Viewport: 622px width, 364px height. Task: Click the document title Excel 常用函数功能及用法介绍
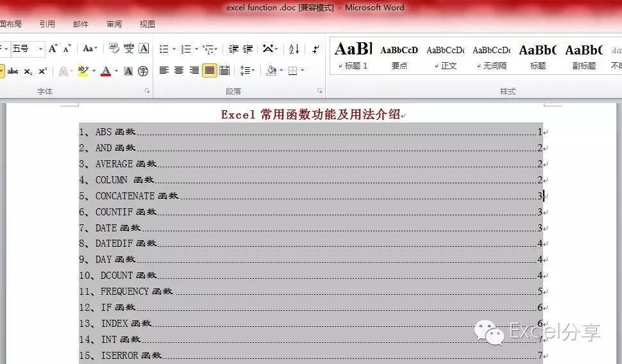(x=310, y=115)
